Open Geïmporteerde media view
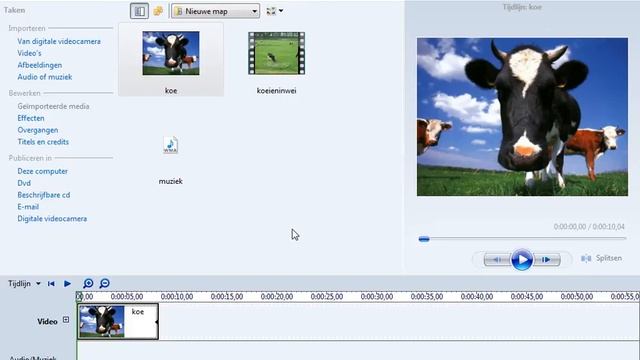Screen dimensions: 640x360 pos(53,106)
